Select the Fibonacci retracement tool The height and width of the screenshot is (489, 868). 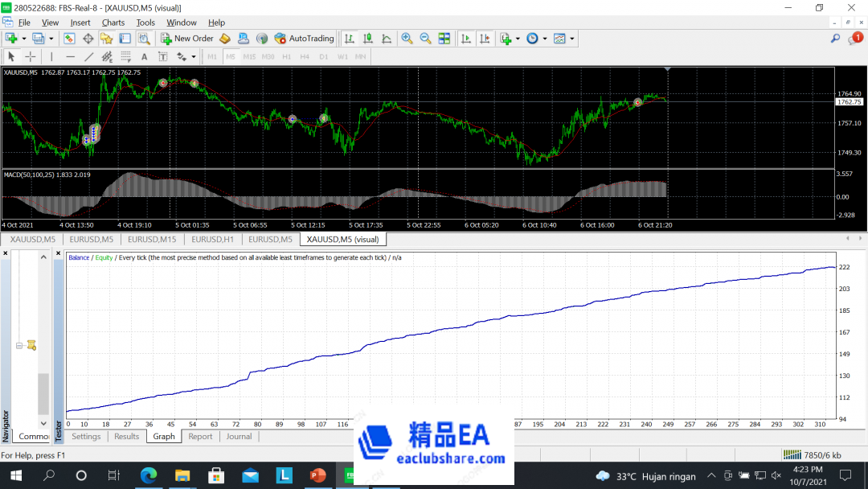[x=125, y=56]
